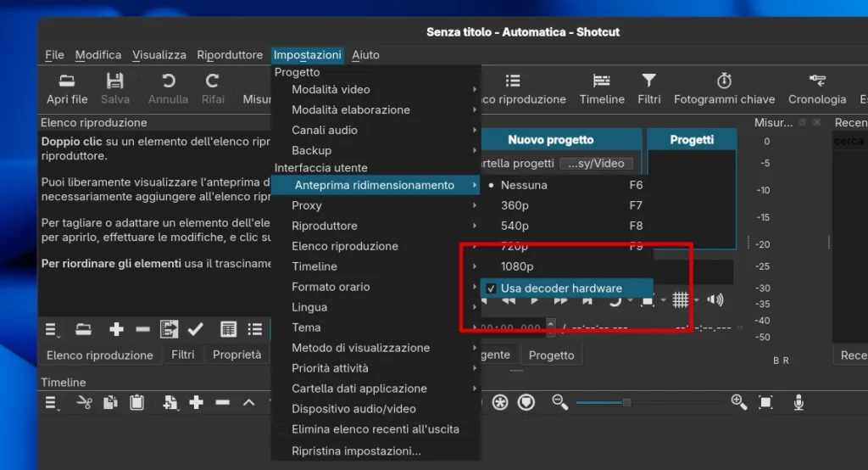This screenshot has height=470, width=868.
Task: Click the player play triangle button
Action: (534, 301)
